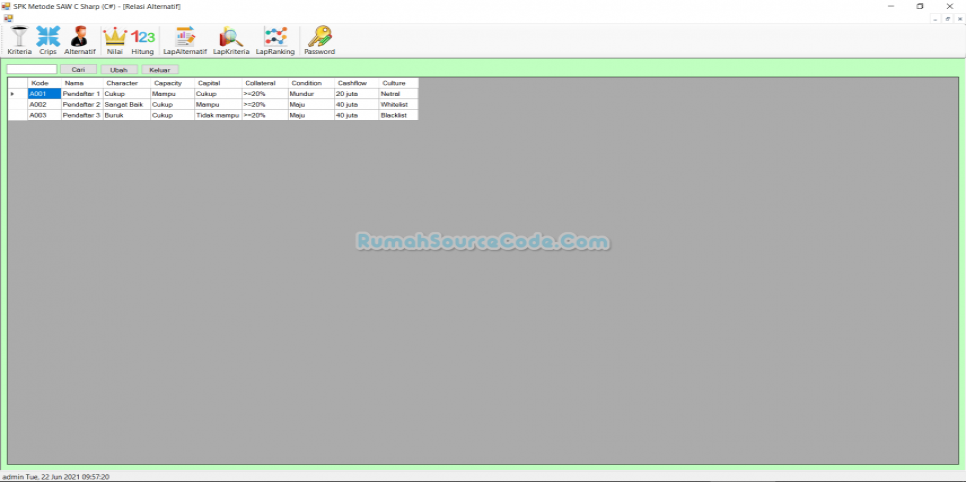Select row cell with code A002
This screenshot has height=482, width=966.
tap(44, 104)
